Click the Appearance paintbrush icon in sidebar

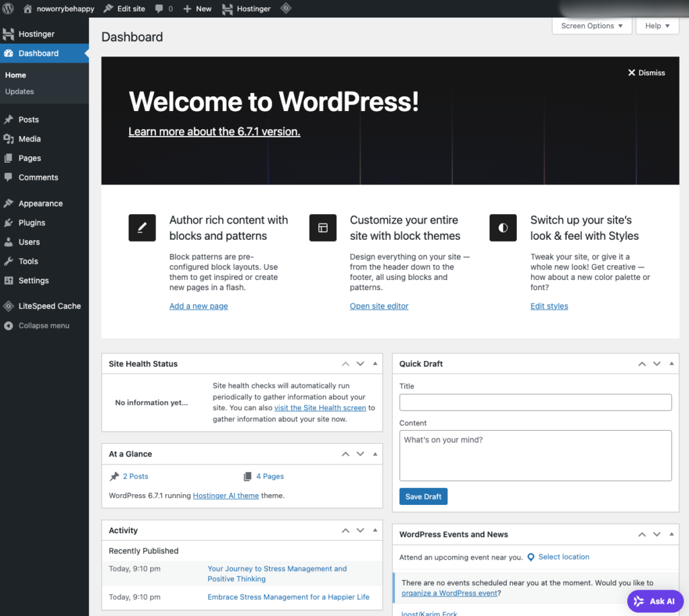8,203
